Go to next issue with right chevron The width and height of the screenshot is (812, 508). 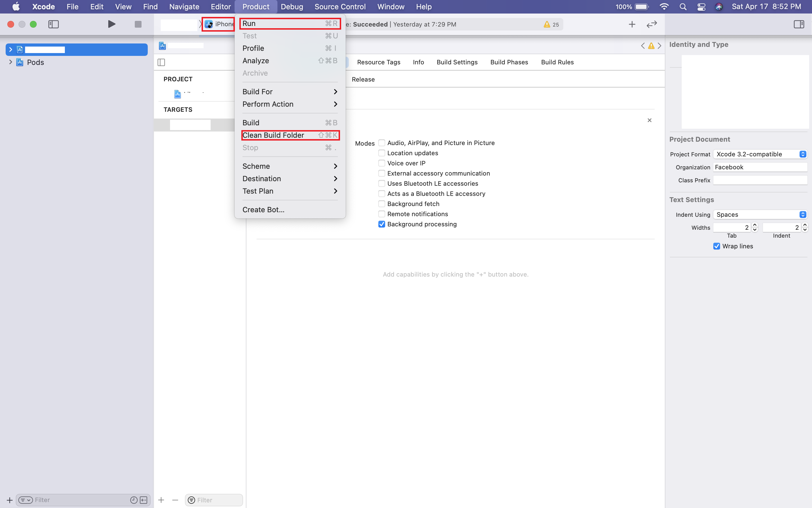659,46
